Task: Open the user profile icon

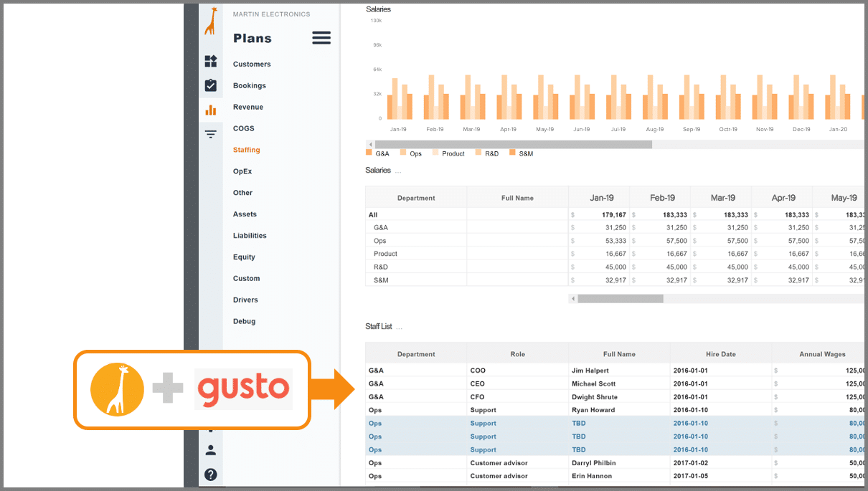Action: [210, 450]
